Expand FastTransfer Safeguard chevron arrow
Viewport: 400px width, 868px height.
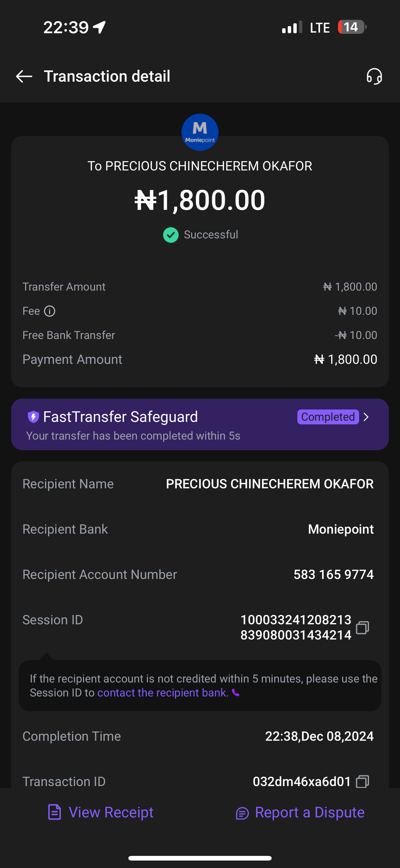click(x=367, y=417)
